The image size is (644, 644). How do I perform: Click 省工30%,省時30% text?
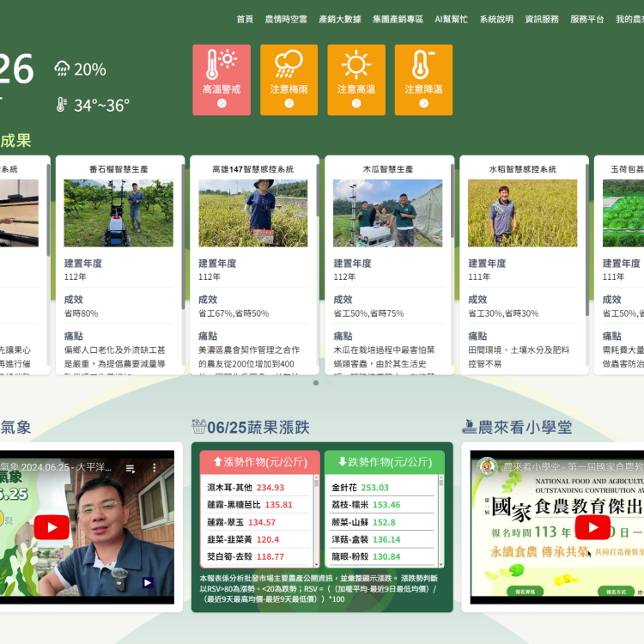503,313
